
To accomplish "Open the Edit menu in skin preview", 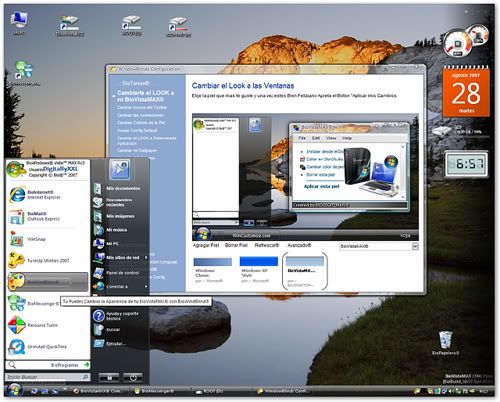I will (x=316, y=138).
